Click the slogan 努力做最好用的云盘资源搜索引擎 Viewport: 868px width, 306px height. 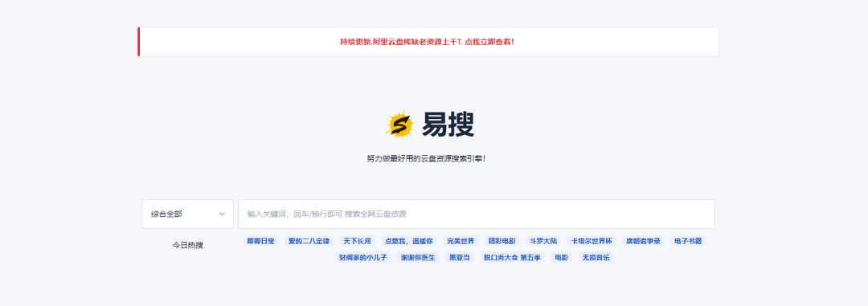(x=426, y=159)
